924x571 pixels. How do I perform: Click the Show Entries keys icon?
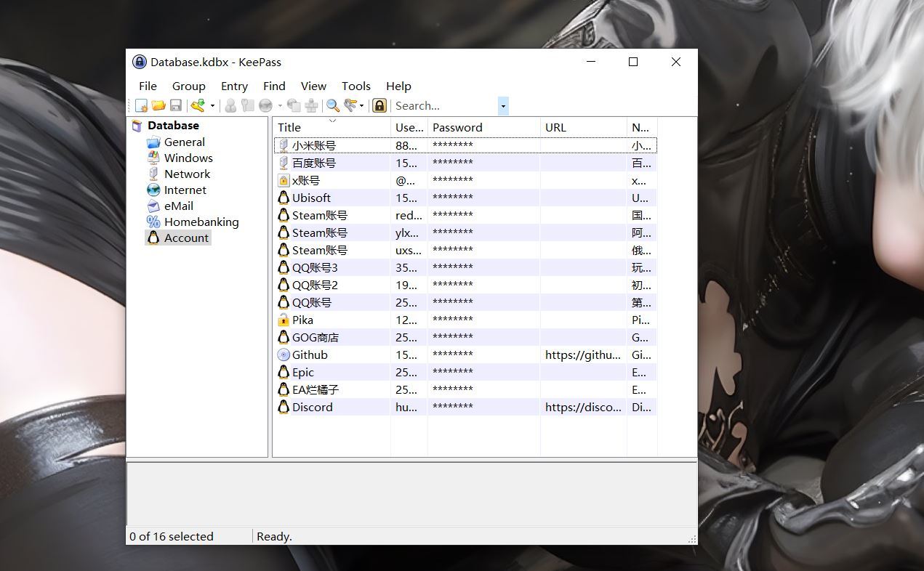click(350, 106)
